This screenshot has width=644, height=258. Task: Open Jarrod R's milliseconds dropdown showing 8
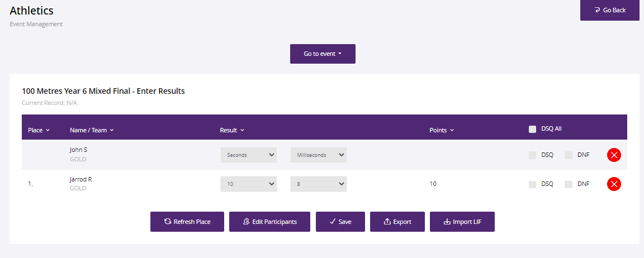318,184
